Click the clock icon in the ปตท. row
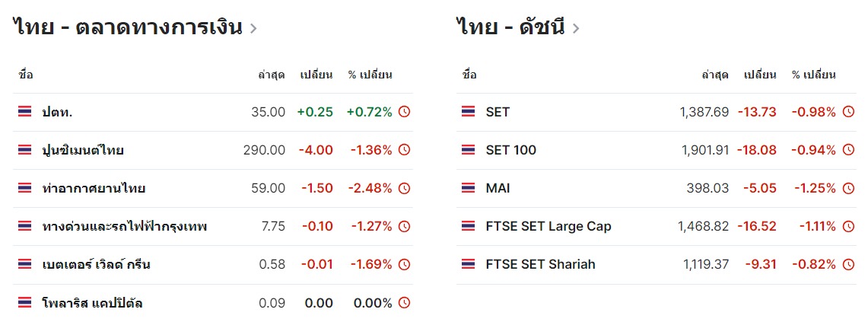 (x=405, y=112)
